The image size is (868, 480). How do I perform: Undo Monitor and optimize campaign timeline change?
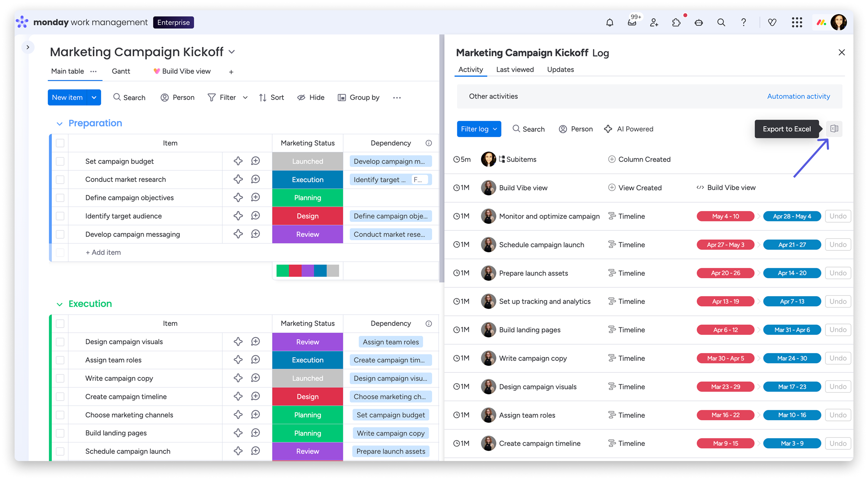pos(838,216)
